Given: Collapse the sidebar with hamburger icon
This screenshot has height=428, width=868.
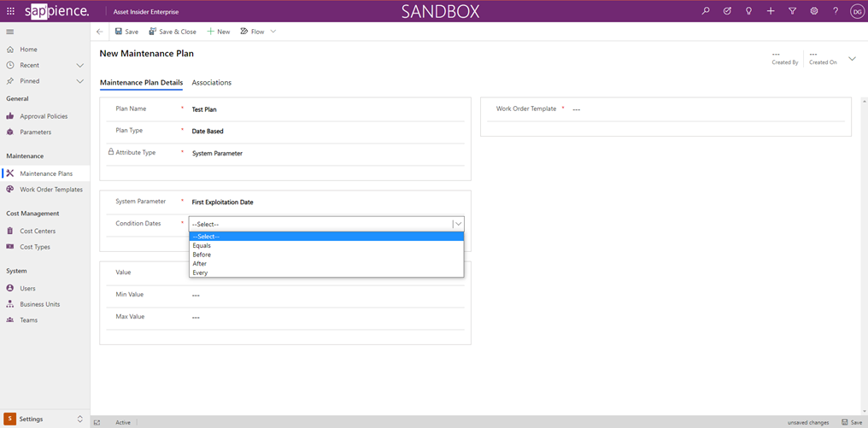Looking at the screenshot, I should pos(10,32).
